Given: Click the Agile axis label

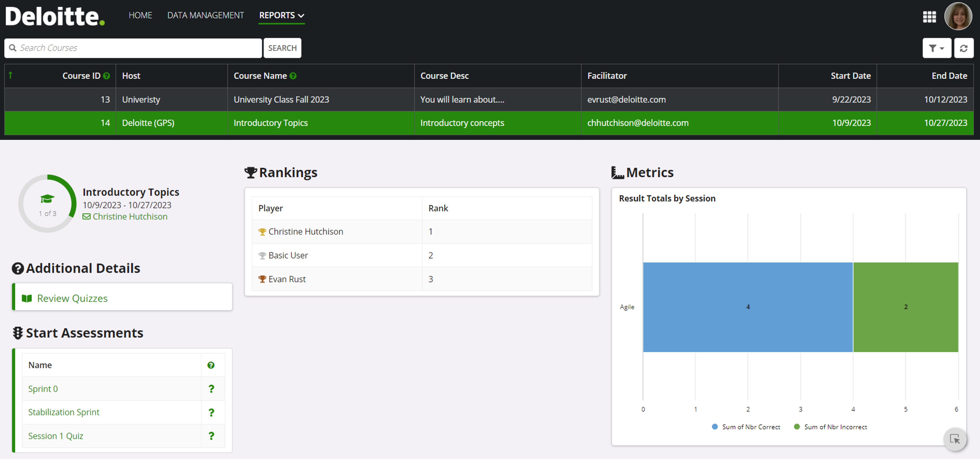Looking at the screenshot, I should (627, 307).
